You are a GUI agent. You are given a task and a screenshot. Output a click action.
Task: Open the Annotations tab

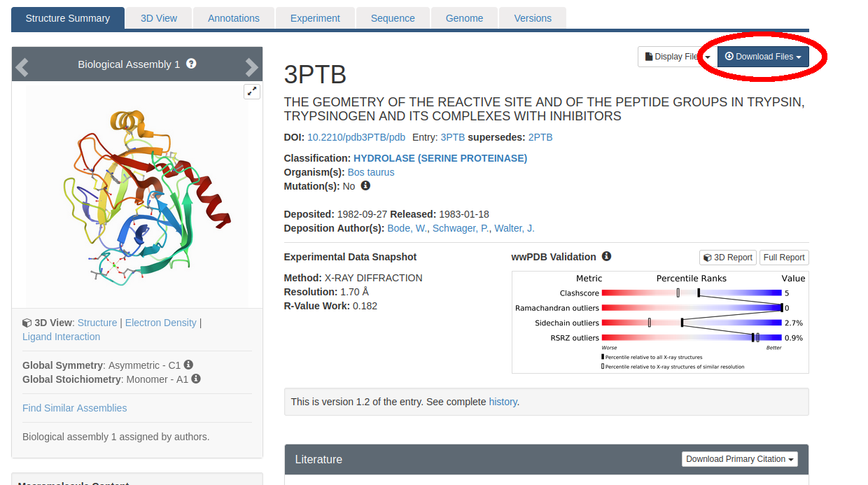234,18
